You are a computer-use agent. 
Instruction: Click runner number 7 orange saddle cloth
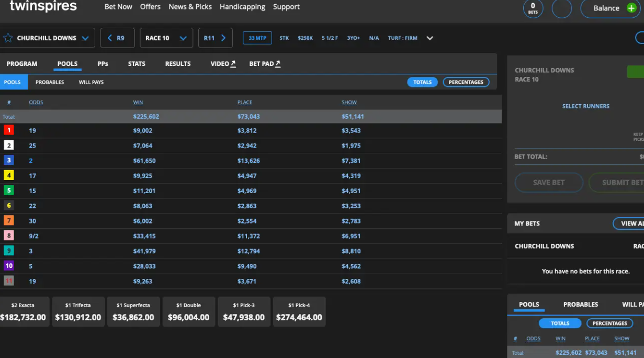(9, 221)
